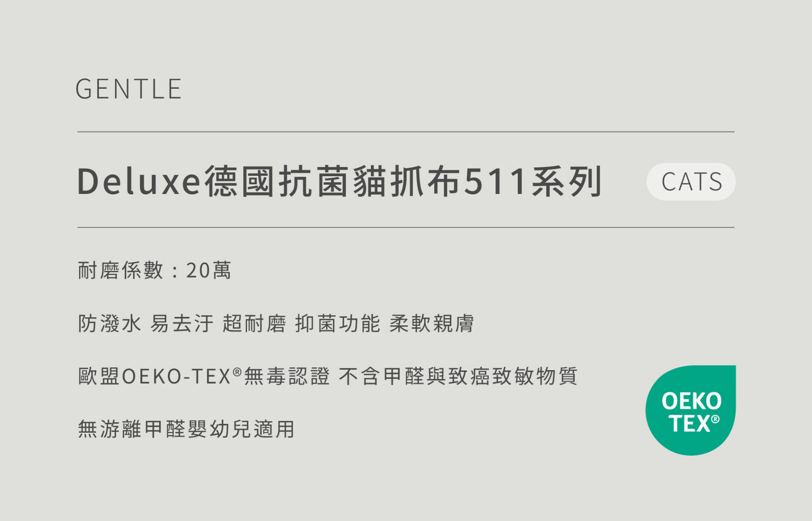Click the 20萬 abrasion value
Viewport: 812px width, 521px height.
point(209,270)
